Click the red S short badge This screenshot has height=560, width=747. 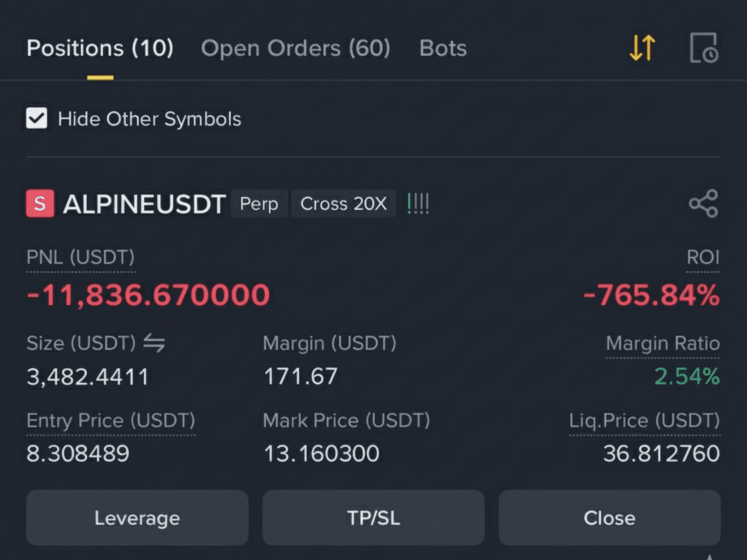pyautogui.click(x=40, y=203)
